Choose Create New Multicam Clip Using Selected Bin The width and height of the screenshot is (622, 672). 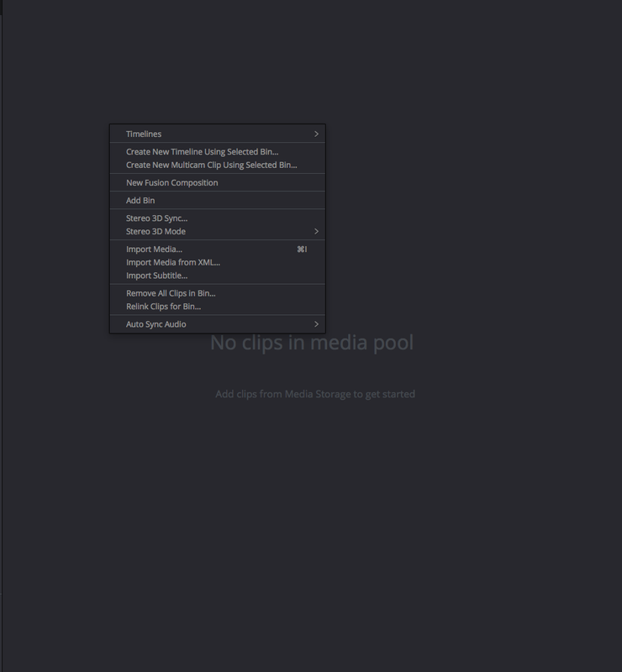[218, 165]
